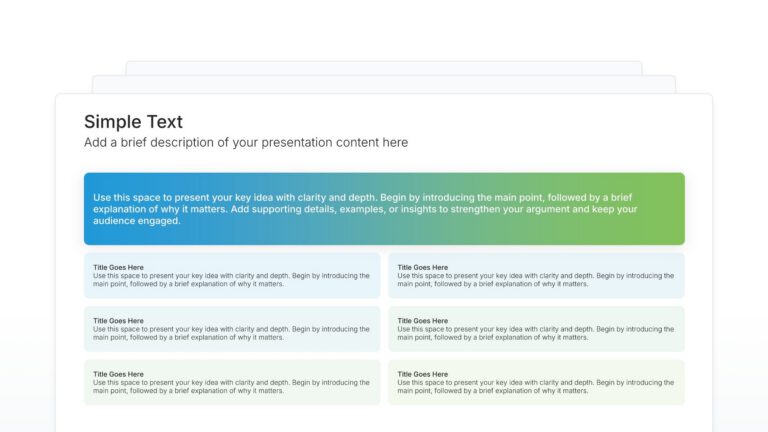Click the paragraph text inside the gradient banner

(x=365, y=209)
